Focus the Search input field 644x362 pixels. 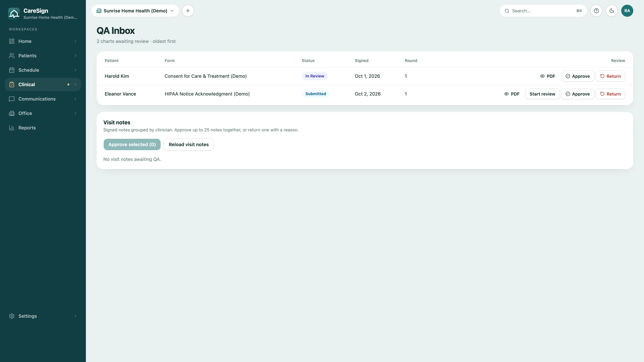pos(543,11)
